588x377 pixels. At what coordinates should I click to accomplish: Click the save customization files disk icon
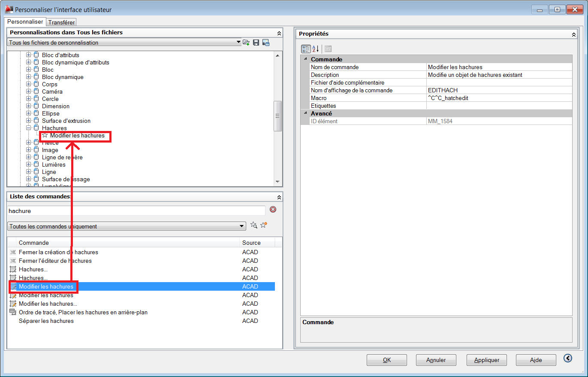256,42
